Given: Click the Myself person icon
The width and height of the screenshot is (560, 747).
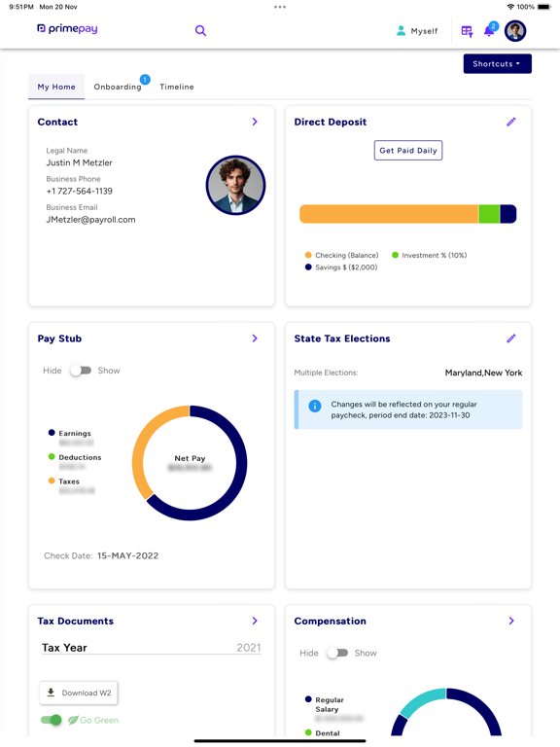Looking at the screenshot, I should 401,31.
